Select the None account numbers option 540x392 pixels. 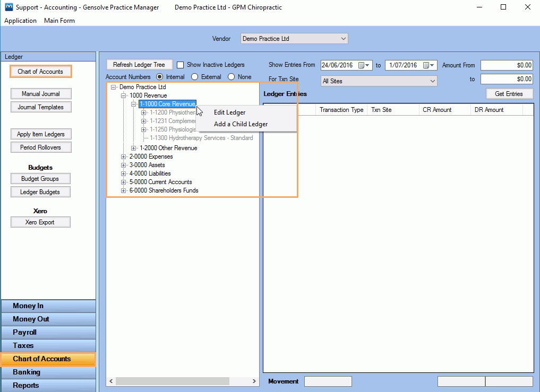click(232, 77)
